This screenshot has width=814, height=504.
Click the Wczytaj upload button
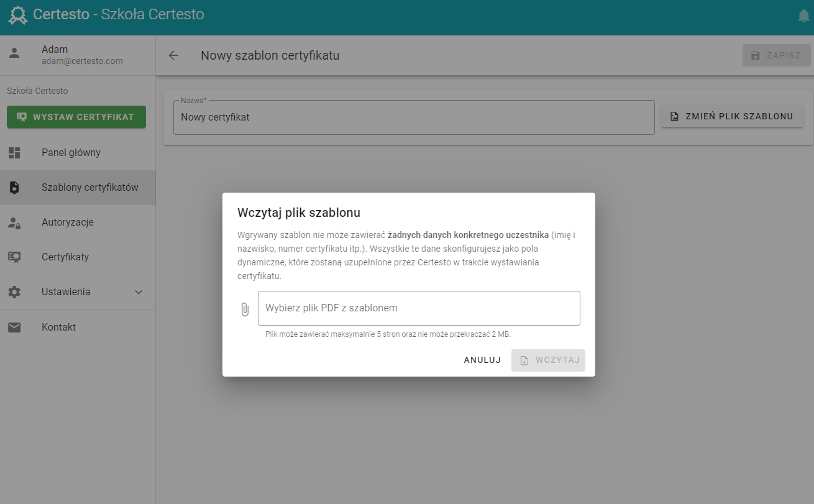(548, 360)
